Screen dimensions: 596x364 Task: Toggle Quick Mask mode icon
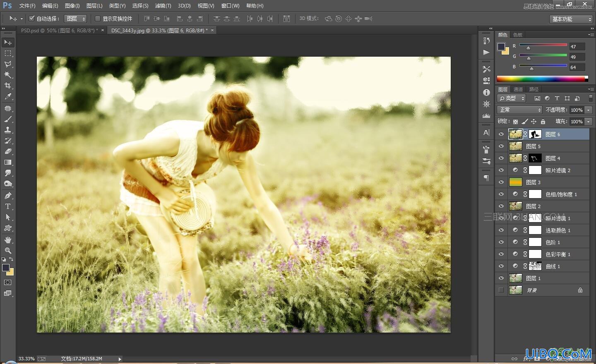[8, 283]
